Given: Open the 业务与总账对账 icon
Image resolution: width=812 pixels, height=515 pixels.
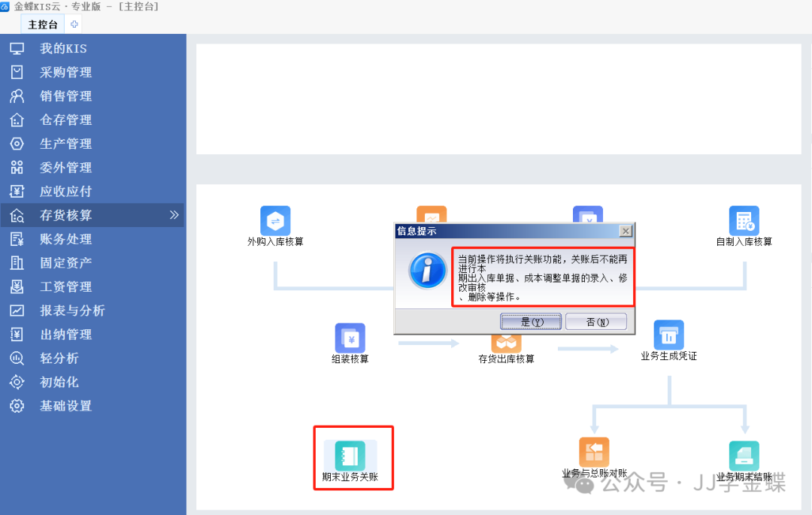Looking at the screenshot, I should click(594, 453).
